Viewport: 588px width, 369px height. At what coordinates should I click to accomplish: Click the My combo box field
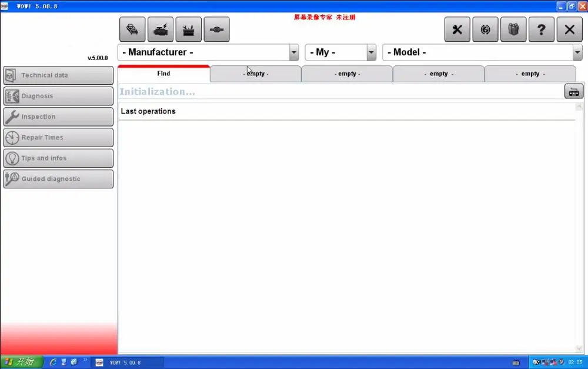(x=340, y=52)
